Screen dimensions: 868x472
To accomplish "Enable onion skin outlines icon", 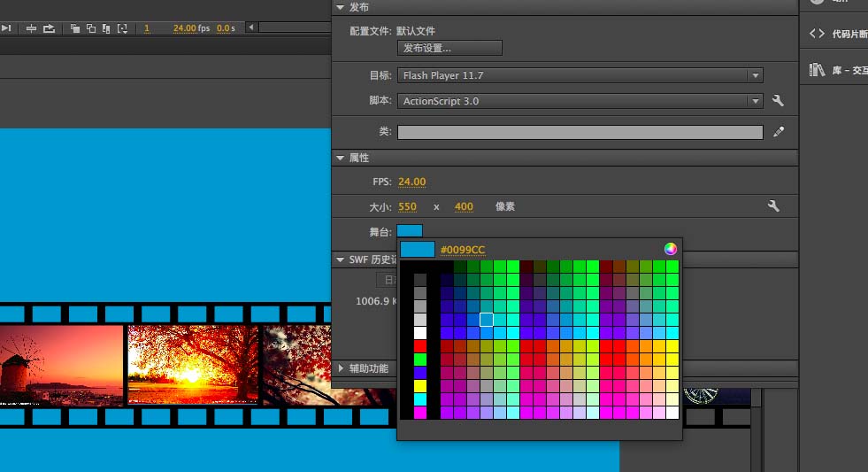I will 91,28.
